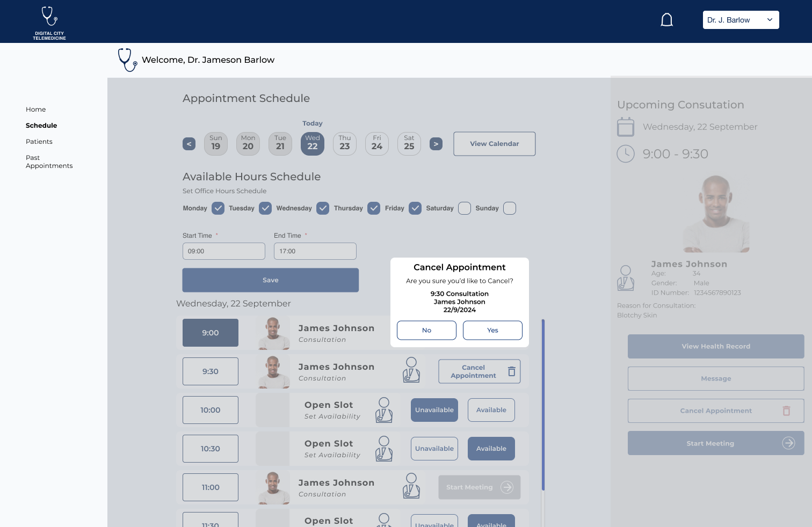
Task: Click the Start Time input field
Action: (x=224, y=251)
